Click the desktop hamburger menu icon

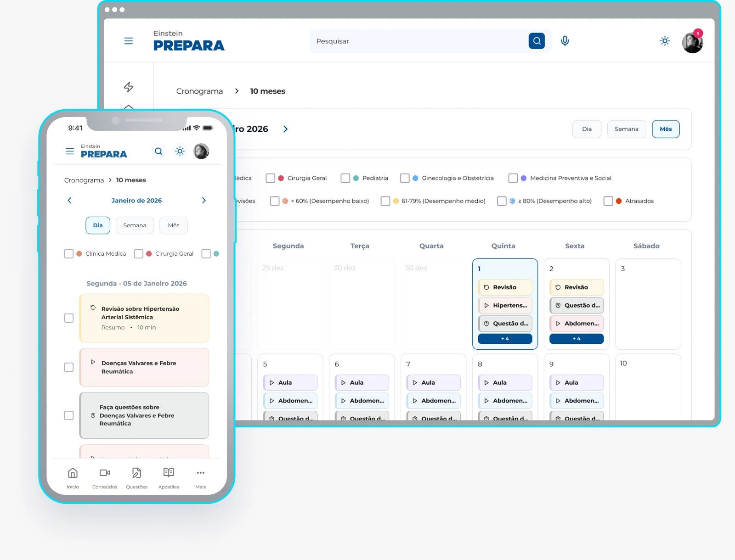(x=129, y=41)
